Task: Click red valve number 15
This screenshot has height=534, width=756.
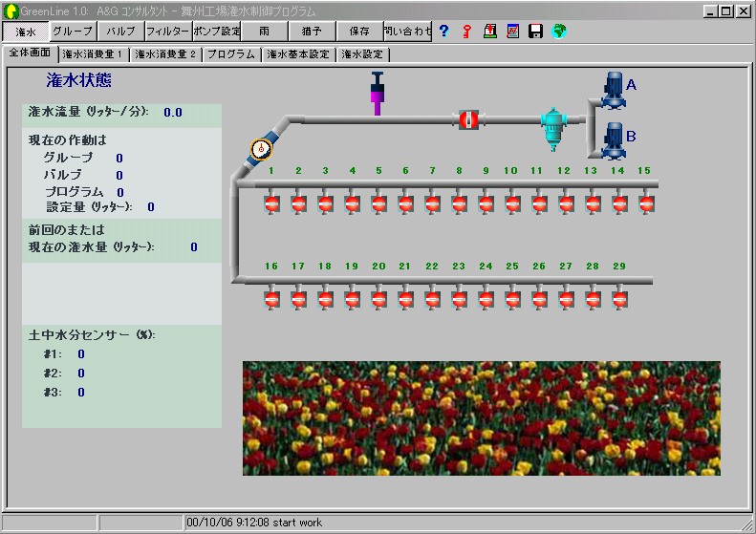Action: click(646, 203)
